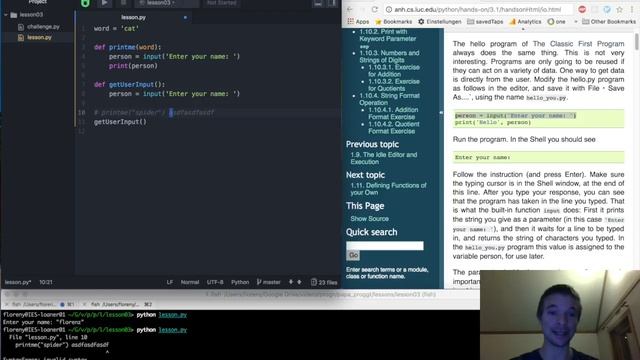
Task: Click Normal mode indicator in status bar
Action: click(190, 282)
